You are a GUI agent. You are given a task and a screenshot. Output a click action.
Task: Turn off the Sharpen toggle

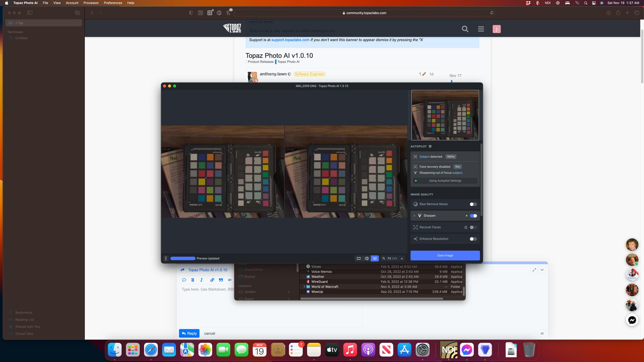click(x=473, y=216)
